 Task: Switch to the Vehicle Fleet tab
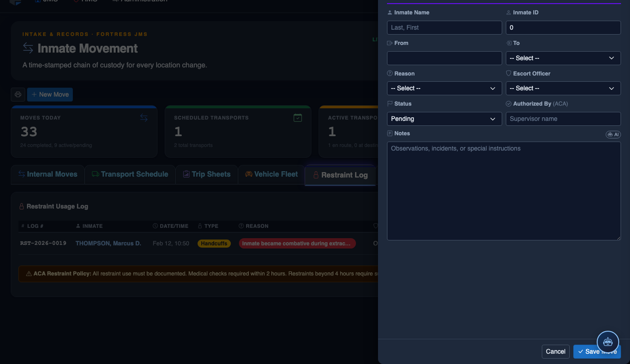click(x=271, y=174)
